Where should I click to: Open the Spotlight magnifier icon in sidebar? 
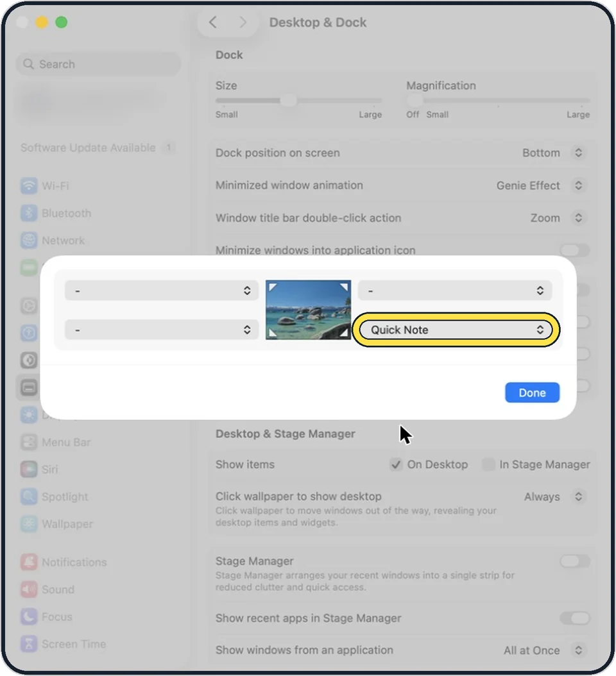pyautogui.click(x=29, y=496)
